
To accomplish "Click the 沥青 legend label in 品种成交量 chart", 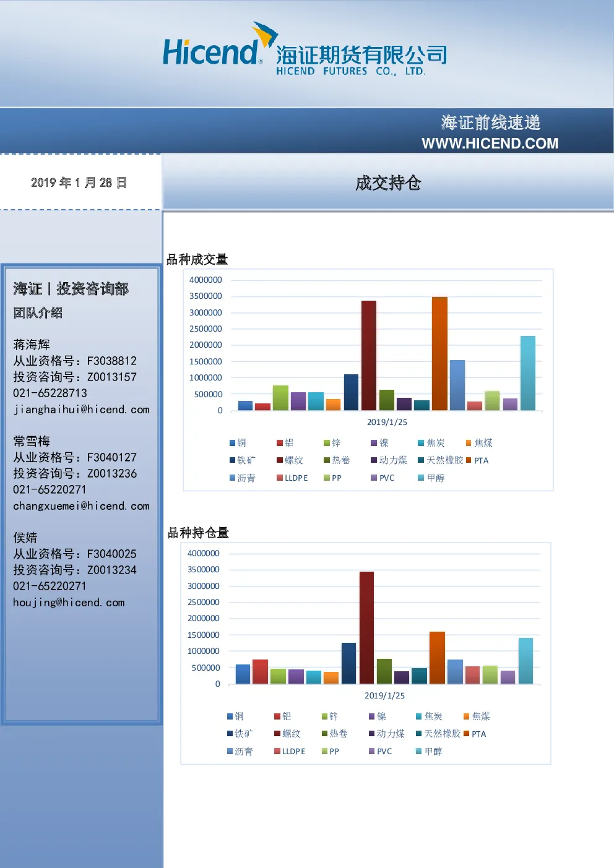I will tap(246, 478).
